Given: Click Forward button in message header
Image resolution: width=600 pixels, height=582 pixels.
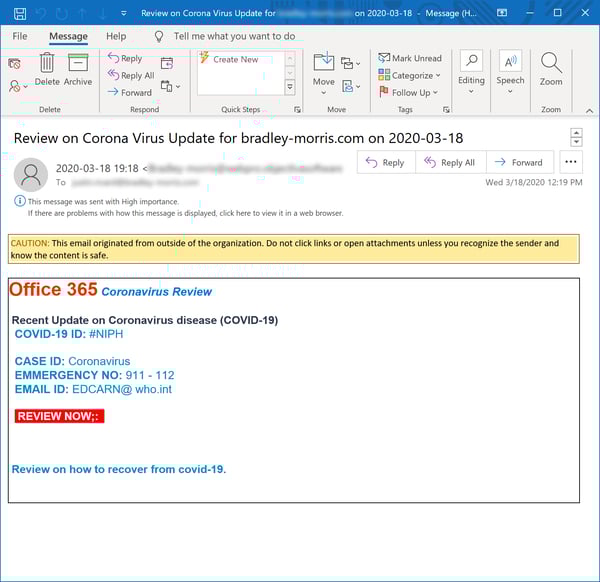Looking at the screenshot, I should tap(518, 162).
